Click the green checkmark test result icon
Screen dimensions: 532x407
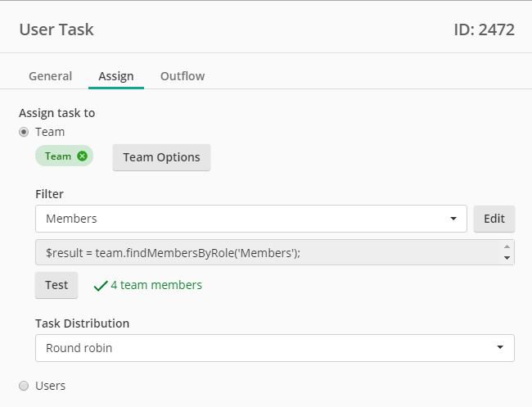point(101,286)
